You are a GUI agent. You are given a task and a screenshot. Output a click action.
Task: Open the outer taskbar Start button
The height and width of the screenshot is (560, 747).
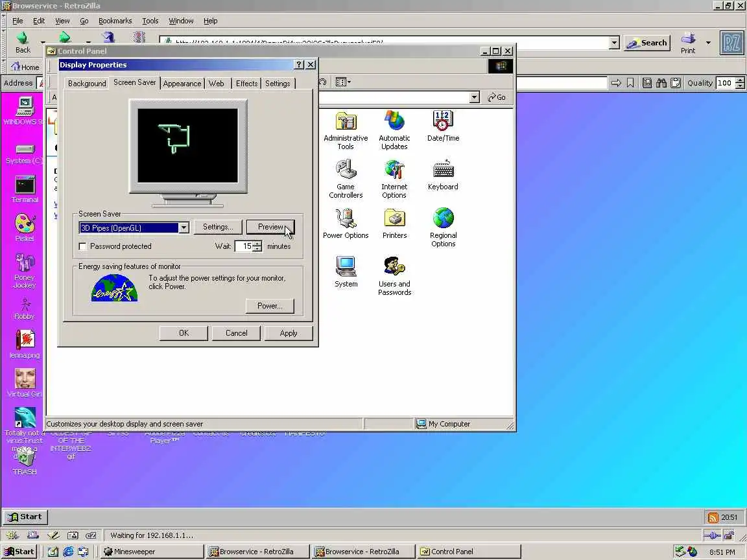[x=19, y=552]
